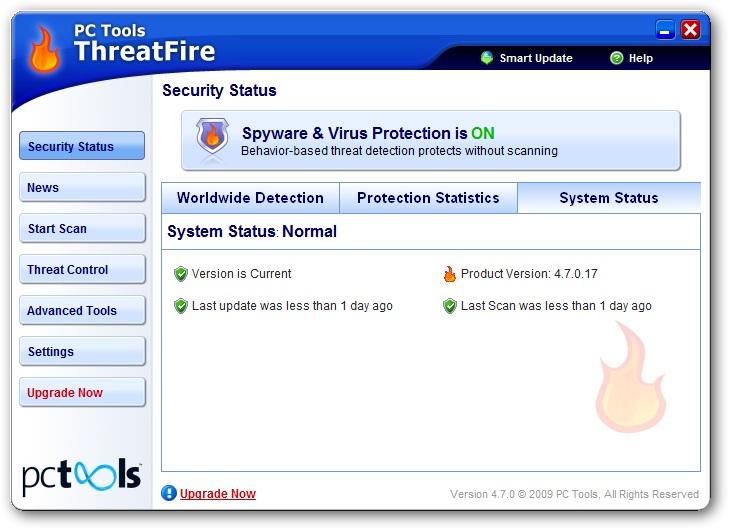730x530 pixels.
Task: Click the green Help question mark icon
Action: point(616,58)
